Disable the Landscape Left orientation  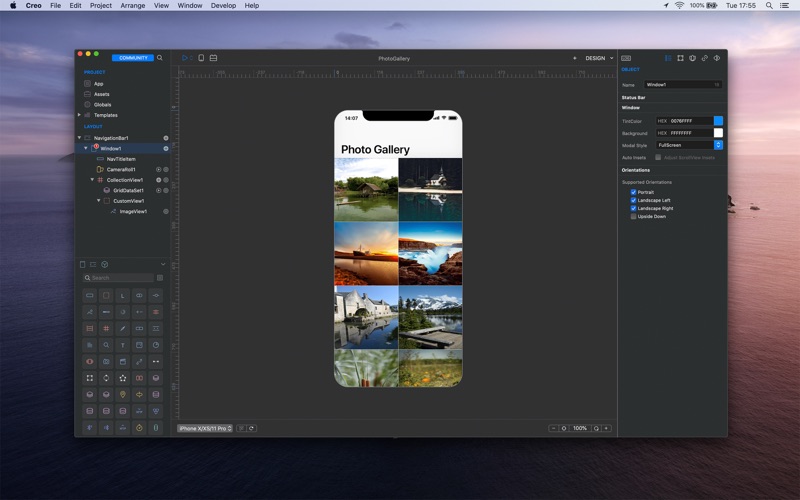click(x=633, y=200)
